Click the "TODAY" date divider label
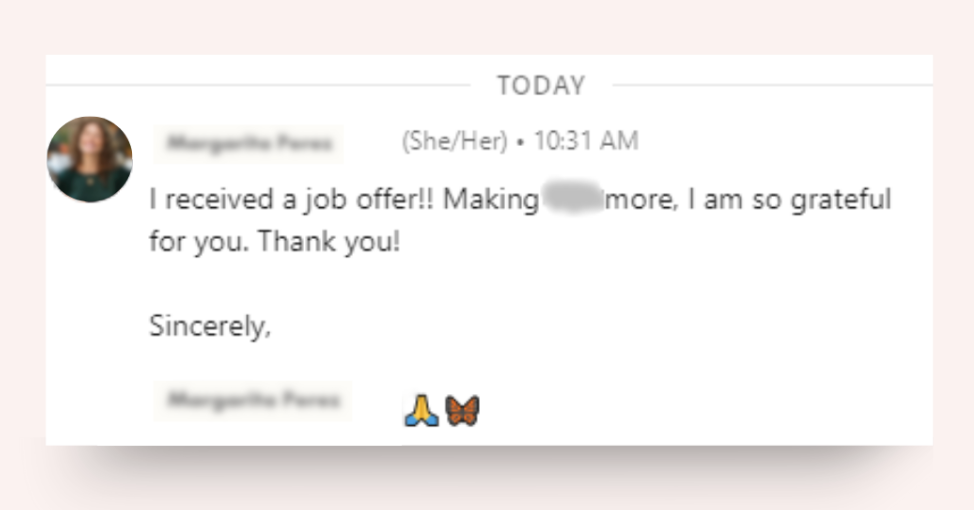The height and width of the screenshot is (510, 974). coord(540,86)
